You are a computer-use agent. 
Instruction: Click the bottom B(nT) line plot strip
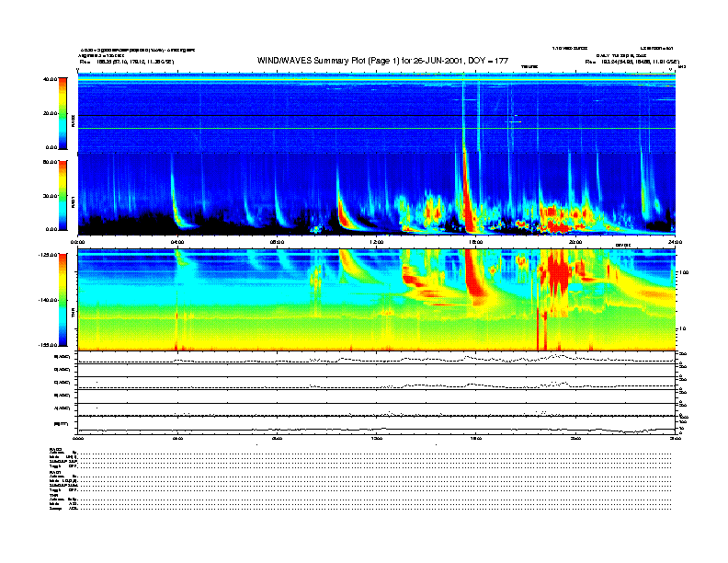pos(376,427)
